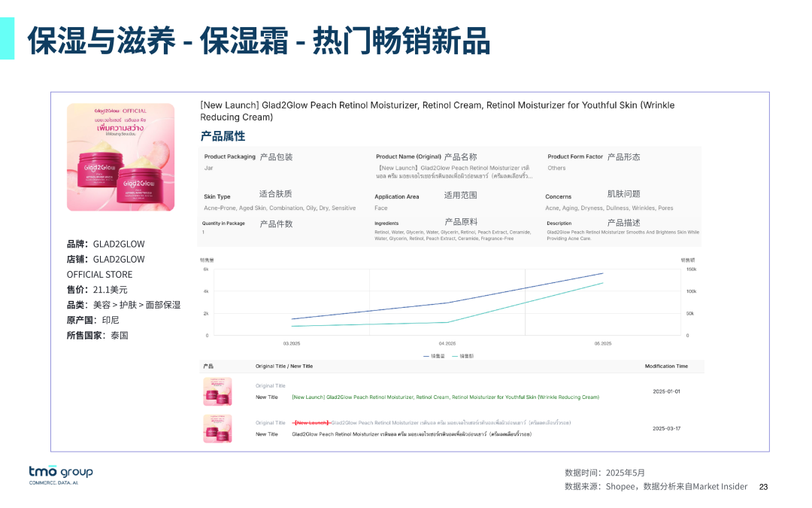This screenshot has height=508, width=812.
Task: Click the 05.2025 label on the chart axis
Action: [x=603, y=344]
